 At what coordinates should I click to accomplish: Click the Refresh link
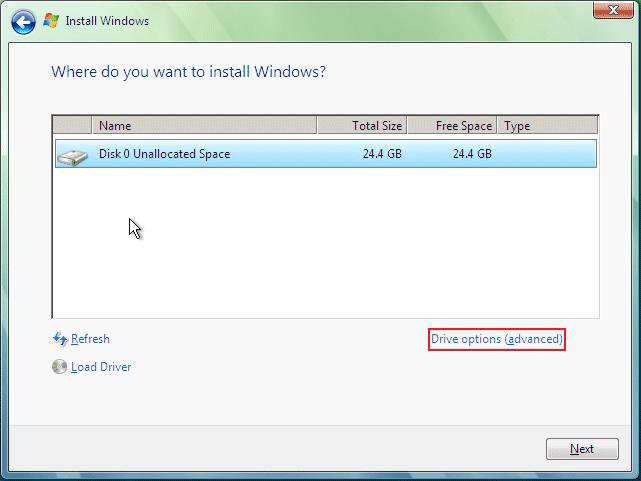pos(90,339)
